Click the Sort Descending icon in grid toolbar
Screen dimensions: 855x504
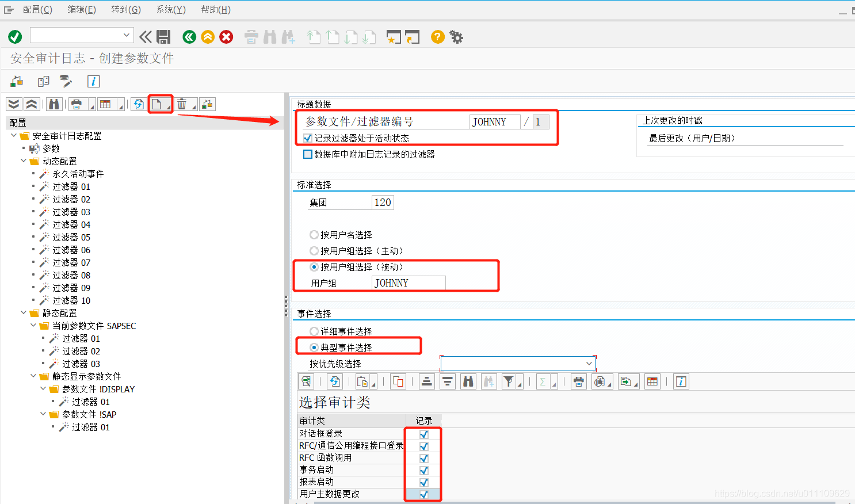448,381
